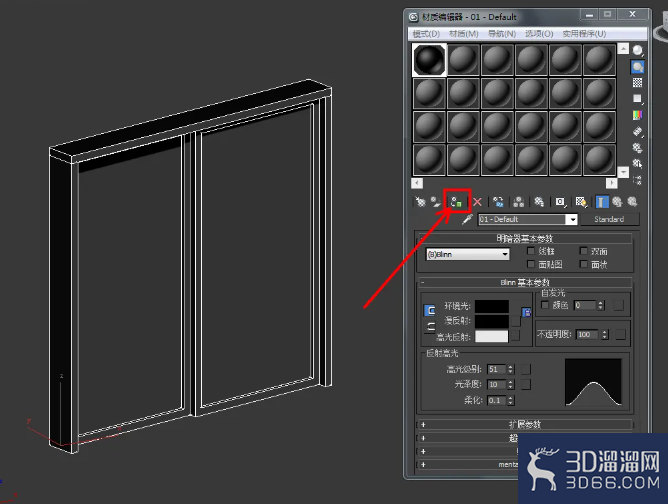Click the 自发光 map button
This screenshot has width=668, height=504.
coord(618,305)
